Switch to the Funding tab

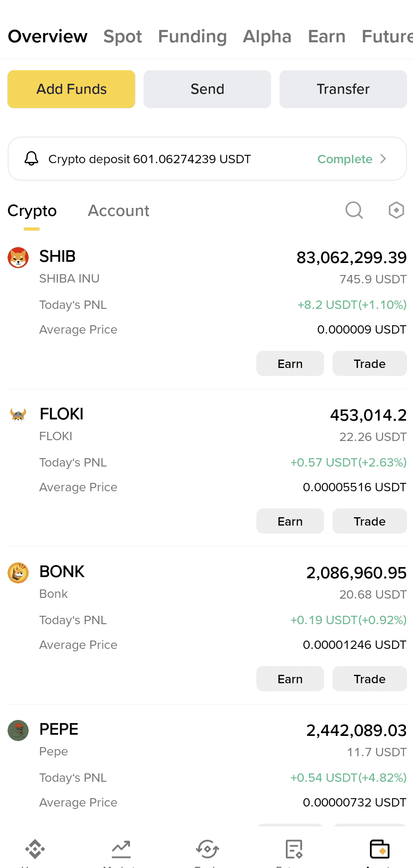click(x=193, y=36)
